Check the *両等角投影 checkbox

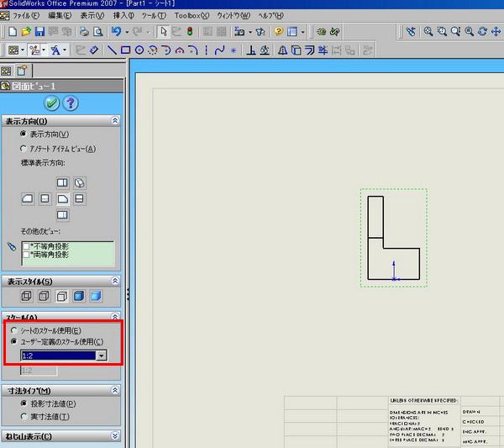tap(26, 255)
